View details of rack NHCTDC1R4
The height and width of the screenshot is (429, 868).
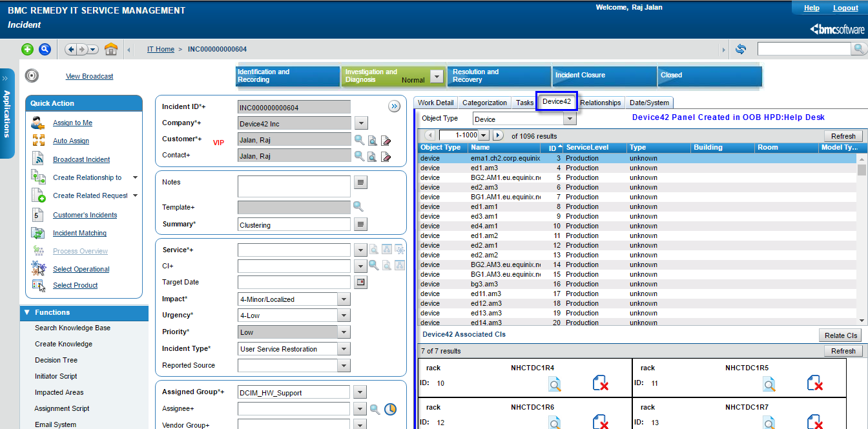click(x=555, y=384)
